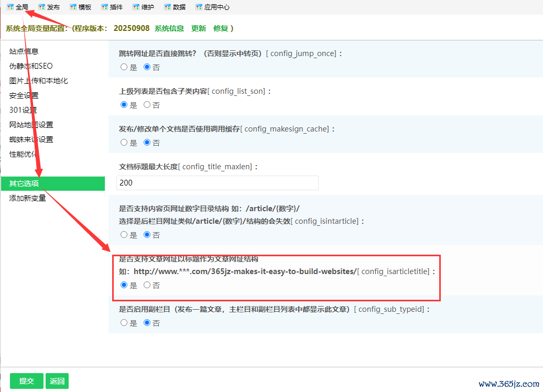Enable 是 for config_sub_typeid 副栏目 option

(x=124, y=323)
